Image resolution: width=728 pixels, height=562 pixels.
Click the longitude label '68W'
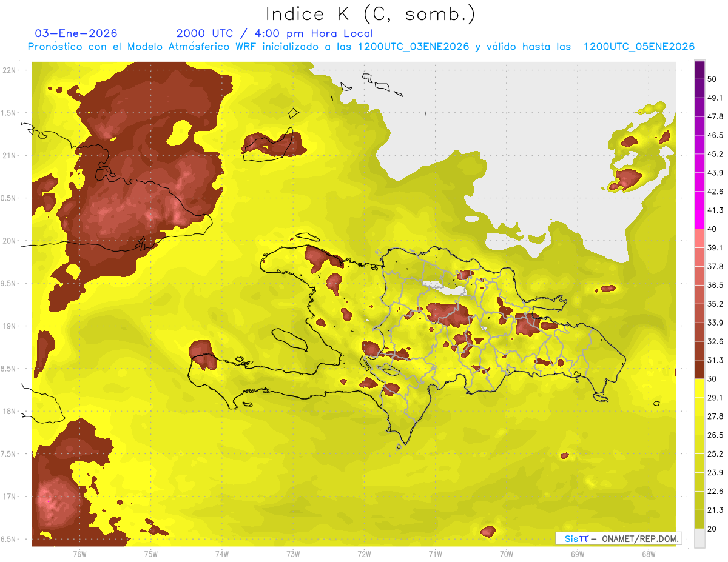pos(648,554)
